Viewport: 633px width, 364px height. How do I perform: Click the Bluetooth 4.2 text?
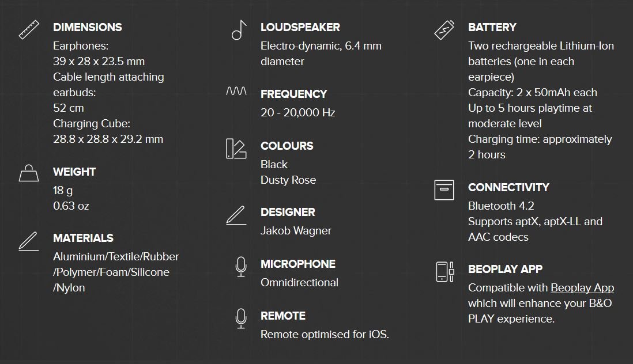point(500,206)
